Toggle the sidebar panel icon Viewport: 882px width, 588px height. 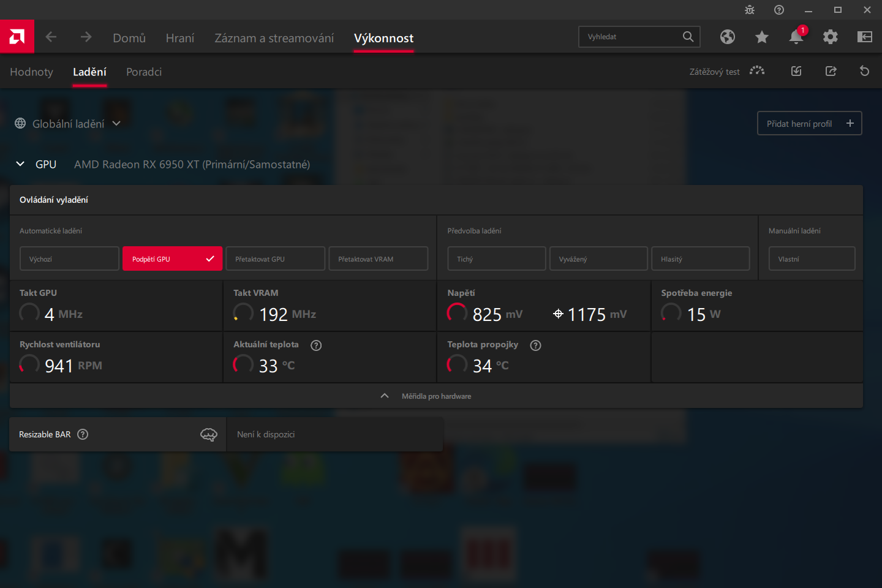click(865, 37)
